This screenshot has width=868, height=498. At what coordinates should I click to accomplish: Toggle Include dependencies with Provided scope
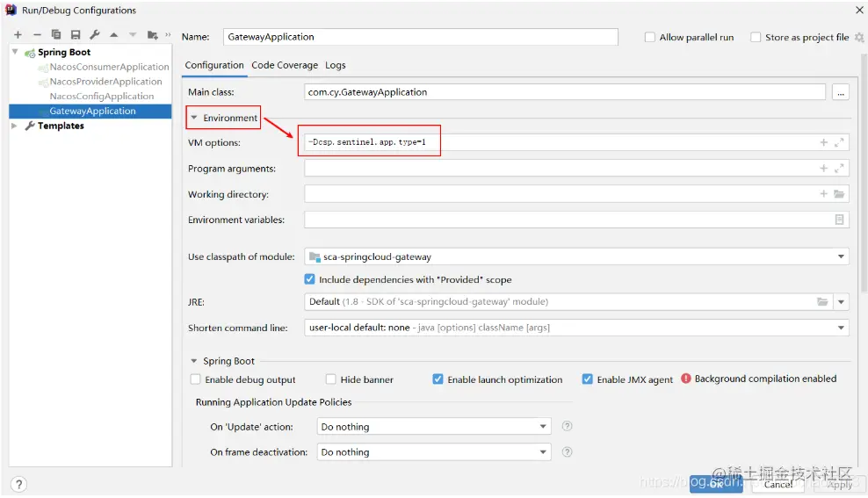309,279
